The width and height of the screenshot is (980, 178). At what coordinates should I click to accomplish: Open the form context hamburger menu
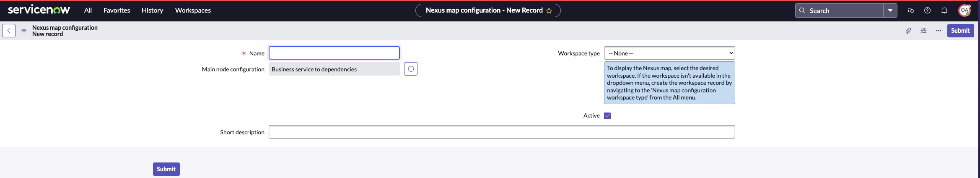(24, 31)
